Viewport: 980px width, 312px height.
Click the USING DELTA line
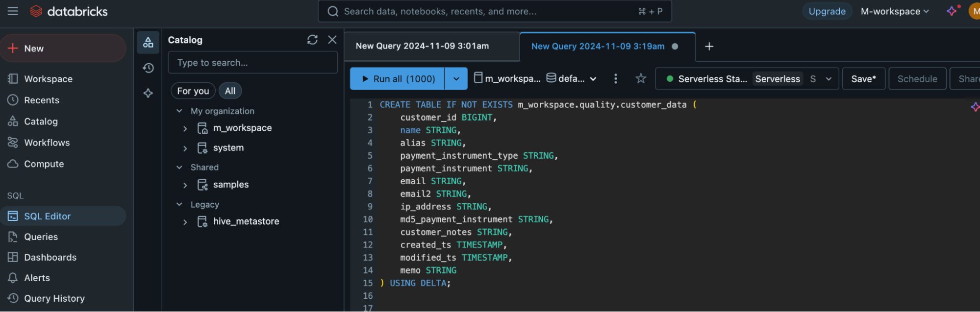(415, 283)
